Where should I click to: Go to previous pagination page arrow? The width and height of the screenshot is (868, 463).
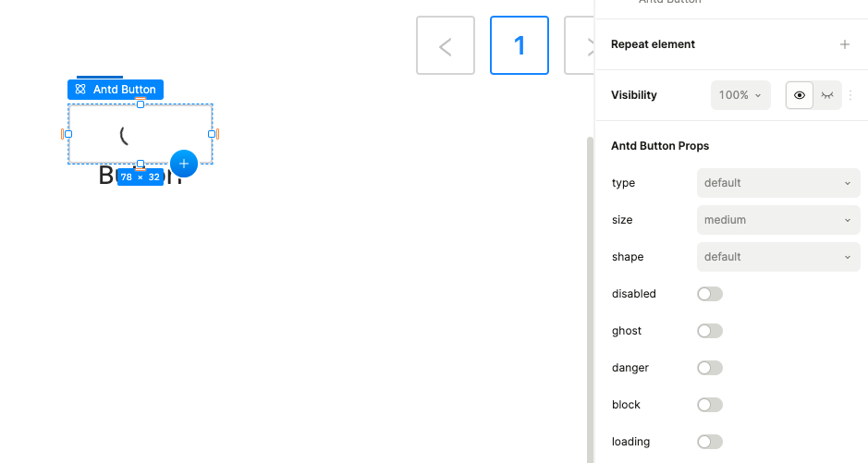[x=446, y=45]
